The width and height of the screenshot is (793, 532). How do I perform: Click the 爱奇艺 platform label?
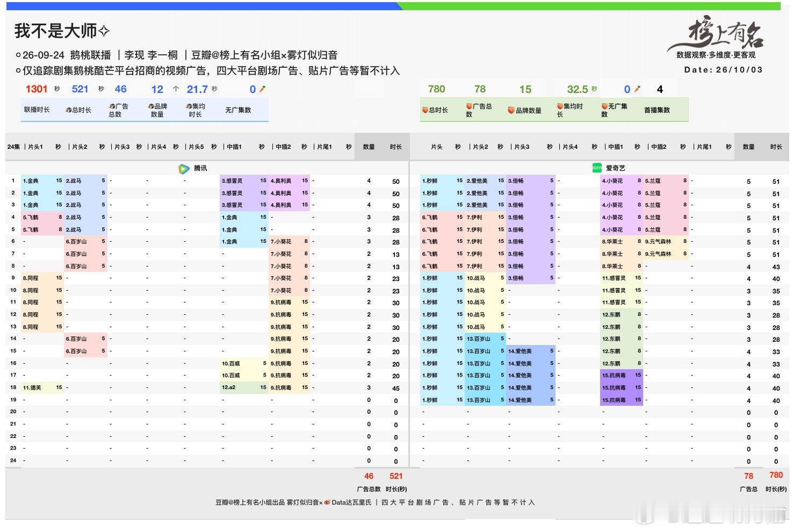coord(616,168)
